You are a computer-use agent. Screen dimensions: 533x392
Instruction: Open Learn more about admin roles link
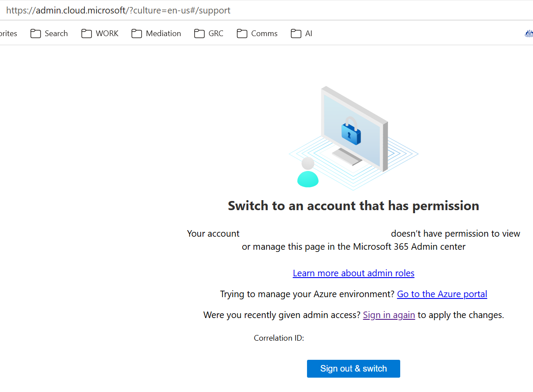354,273
